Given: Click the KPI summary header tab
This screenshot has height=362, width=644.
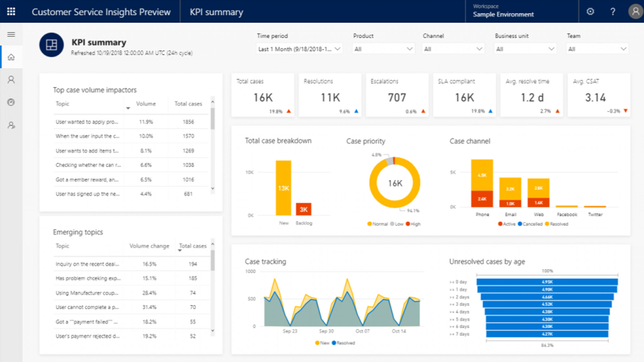Looking at the screenshot, I should (x=216, y=12).
